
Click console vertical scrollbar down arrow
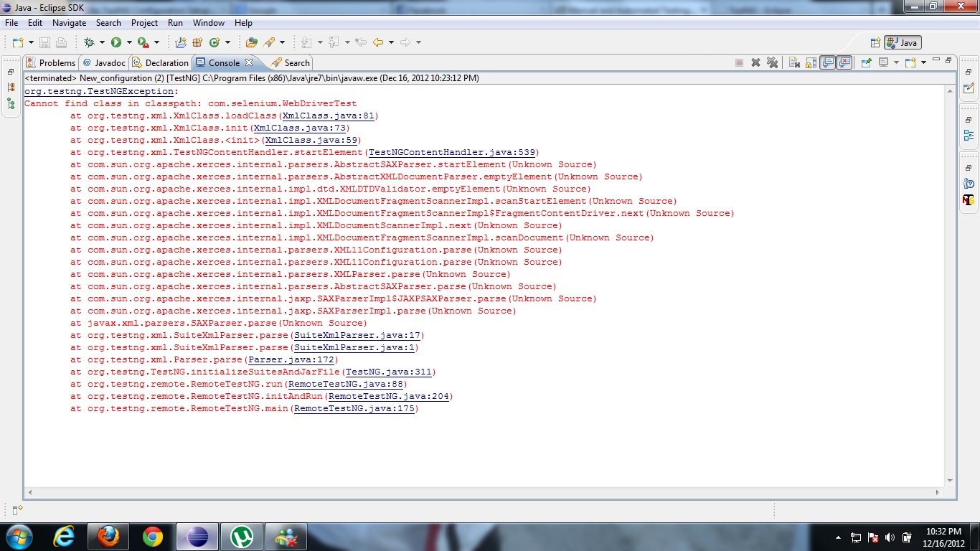[950, 481]
